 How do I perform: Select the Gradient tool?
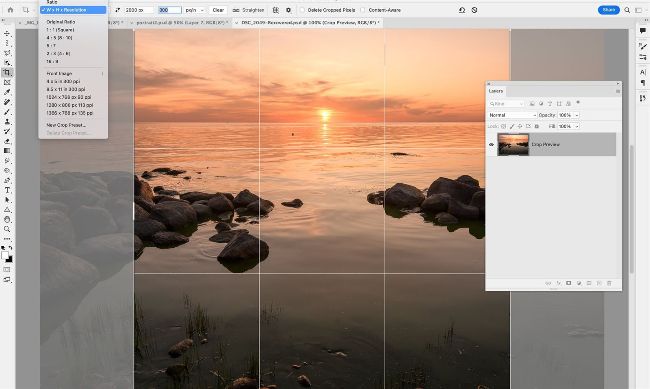(7, 151)
